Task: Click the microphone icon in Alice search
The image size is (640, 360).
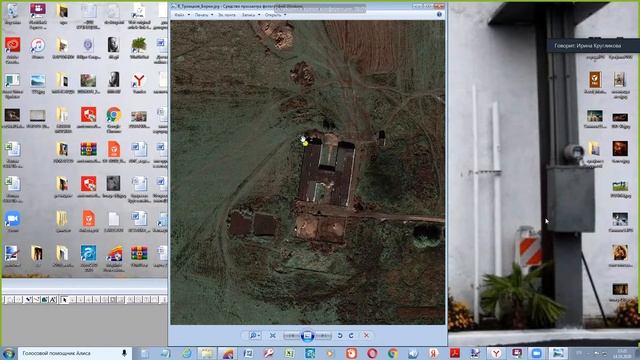Action: point(124,353)
